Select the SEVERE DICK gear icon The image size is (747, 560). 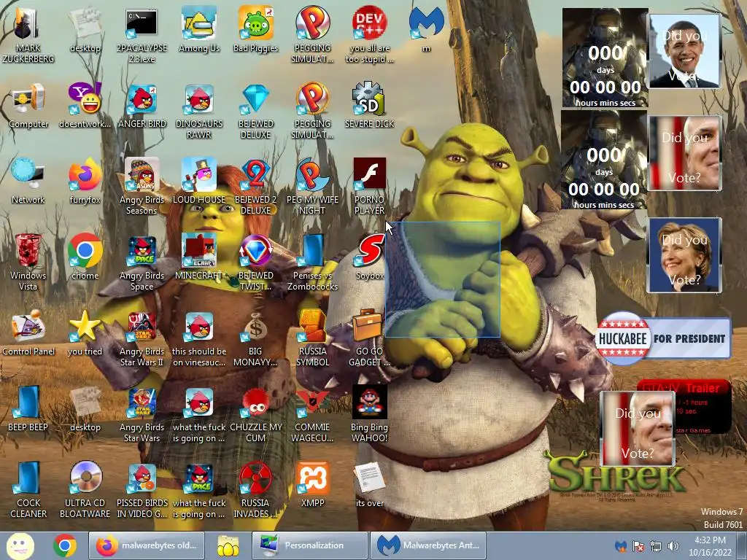pos(369,106)
